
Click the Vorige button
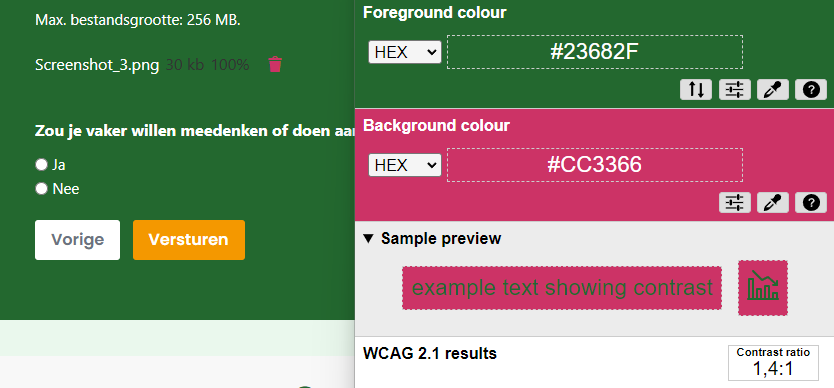78,240
